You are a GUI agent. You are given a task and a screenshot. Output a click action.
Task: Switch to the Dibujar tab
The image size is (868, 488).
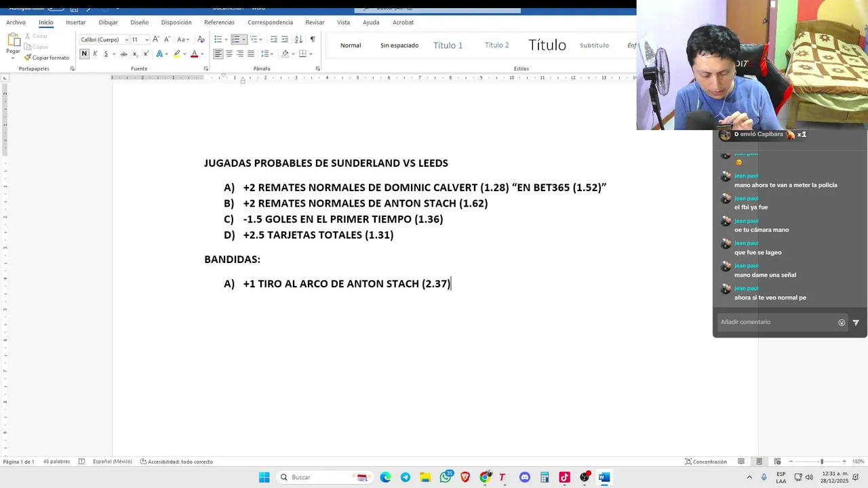coord(108,22)
